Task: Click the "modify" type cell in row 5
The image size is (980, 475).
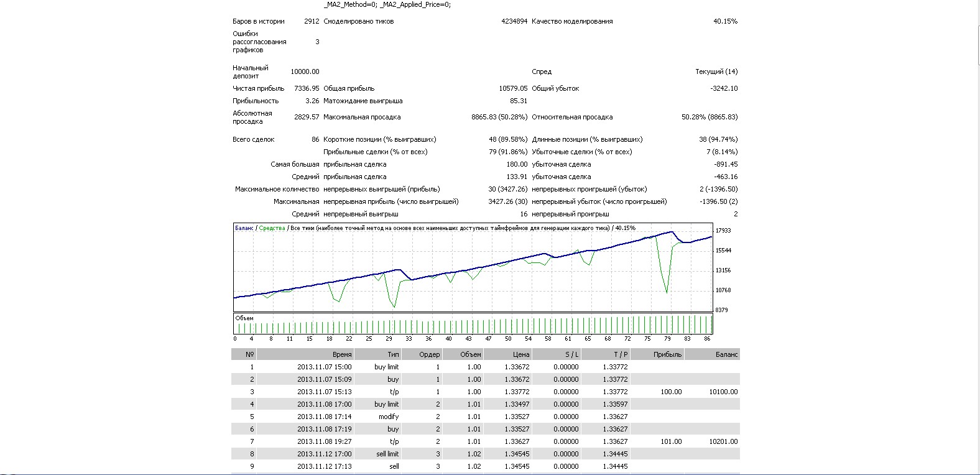Action: tap(389, 417)
